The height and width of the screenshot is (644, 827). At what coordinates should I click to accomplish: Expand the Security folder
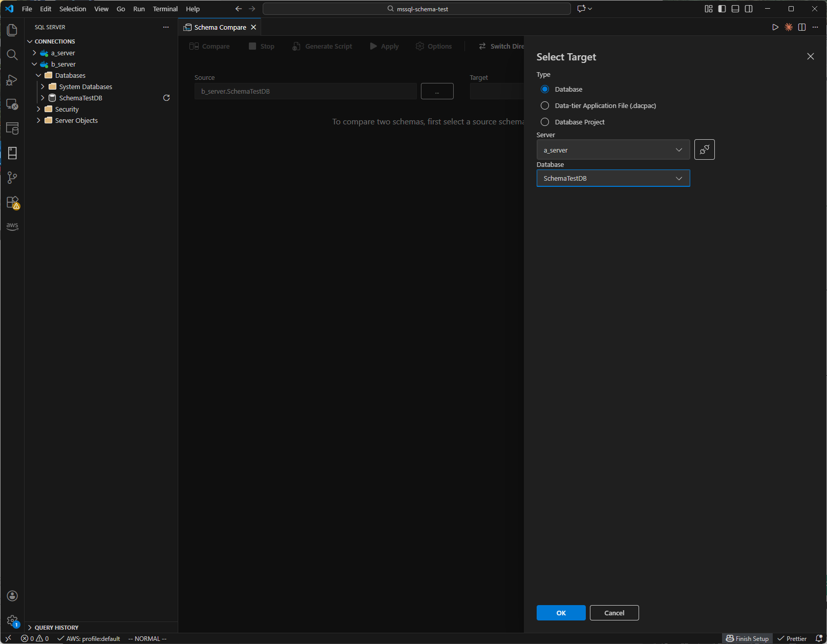pos(38,109)
